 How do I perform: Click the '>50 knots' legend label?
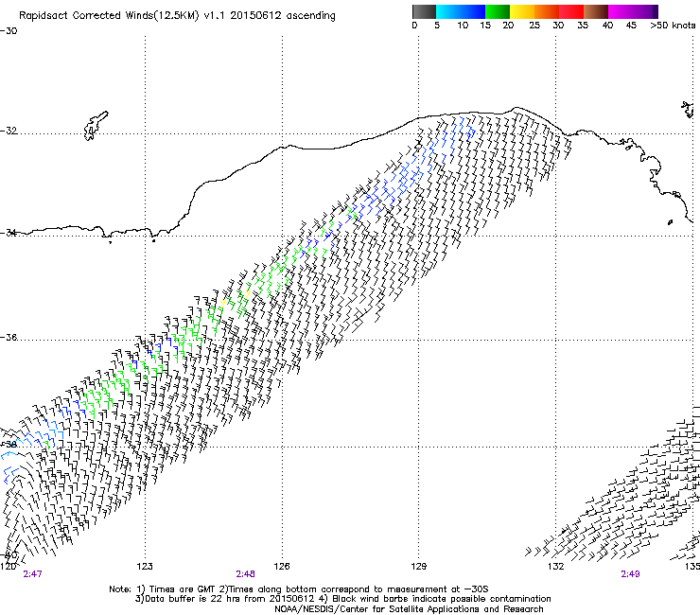pyautogui.click(x=673, y=26)
